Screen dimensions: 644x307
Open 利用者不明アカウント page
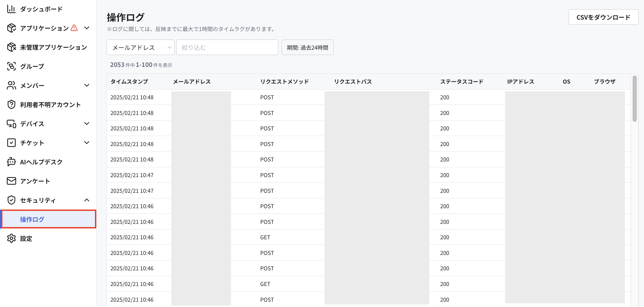point(50,105)
